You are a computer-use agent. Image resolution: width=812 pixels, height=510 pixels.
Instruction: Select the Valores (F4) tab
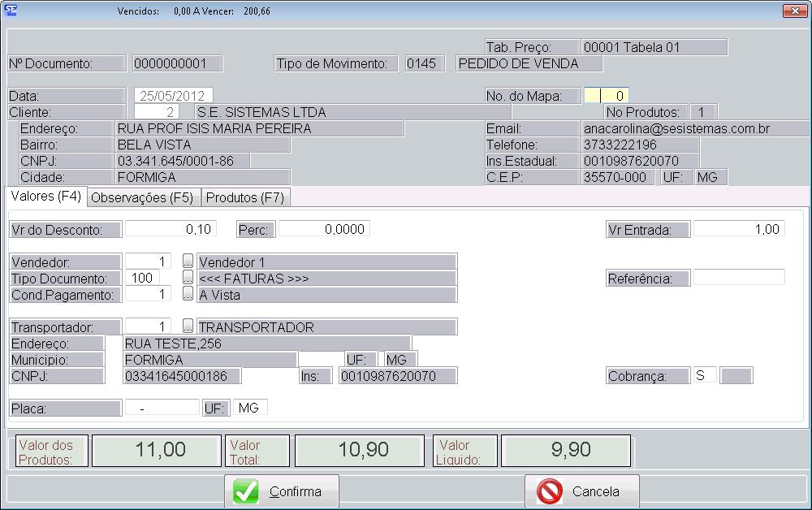pyautogui.click(x=45, y=197)
